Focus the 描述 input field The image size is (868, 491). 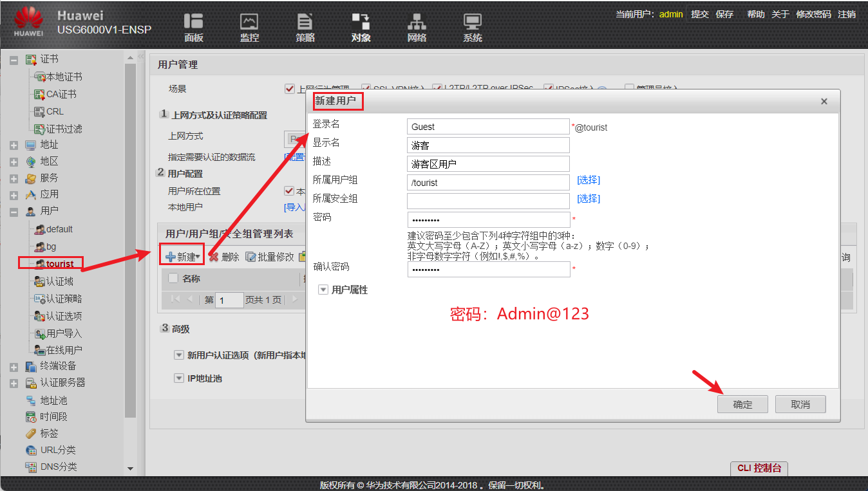click(489, 164)
